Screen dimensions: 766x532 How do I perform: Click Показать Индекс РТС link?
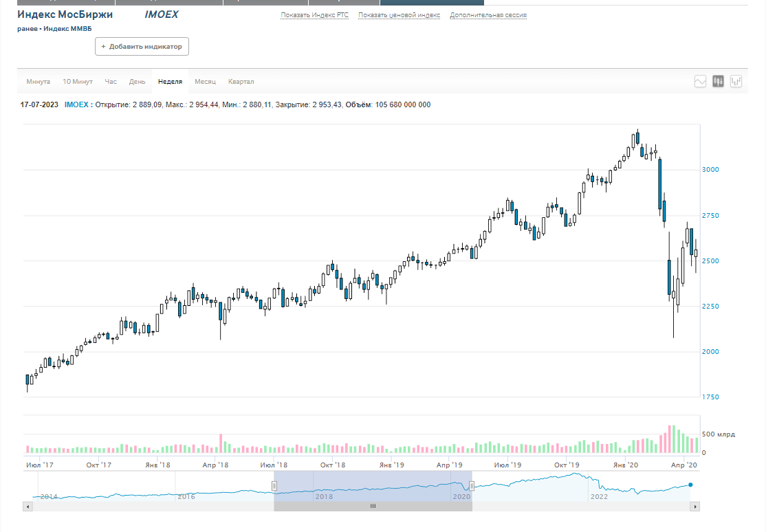[315, 15]
